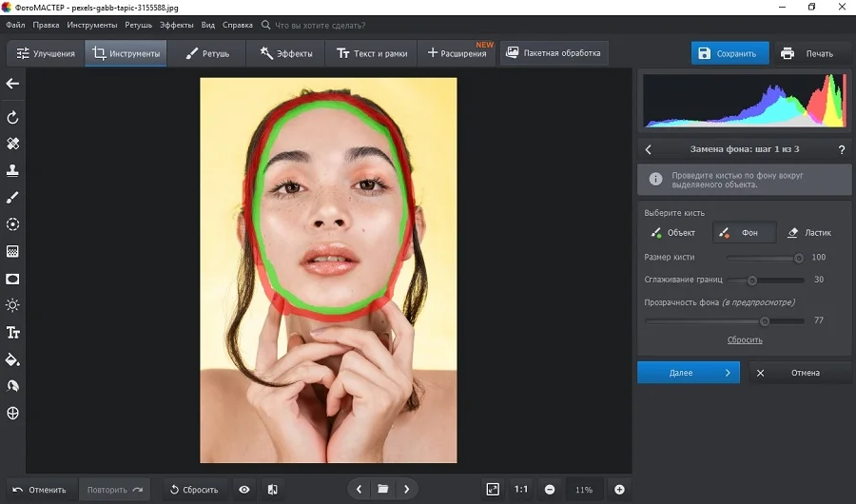
Task: Pick the brush tool in left sidebar
Action: (12, 197)
